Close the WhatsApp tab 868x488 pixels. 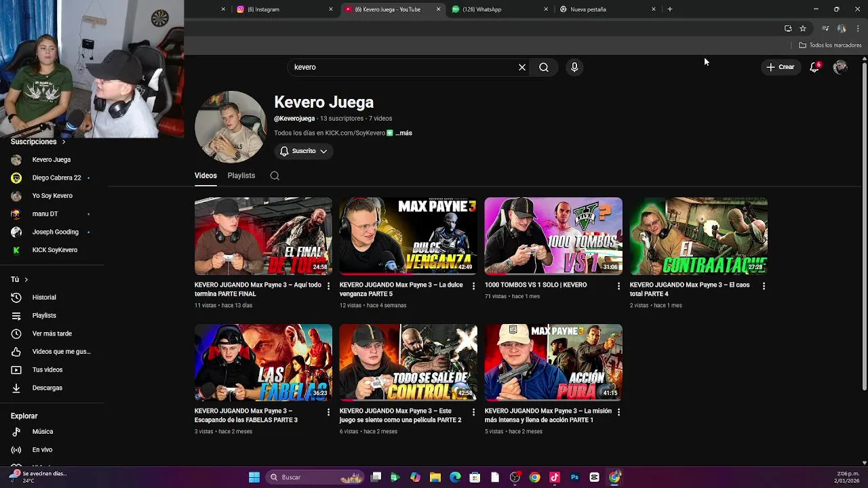[x=546, y=9]
